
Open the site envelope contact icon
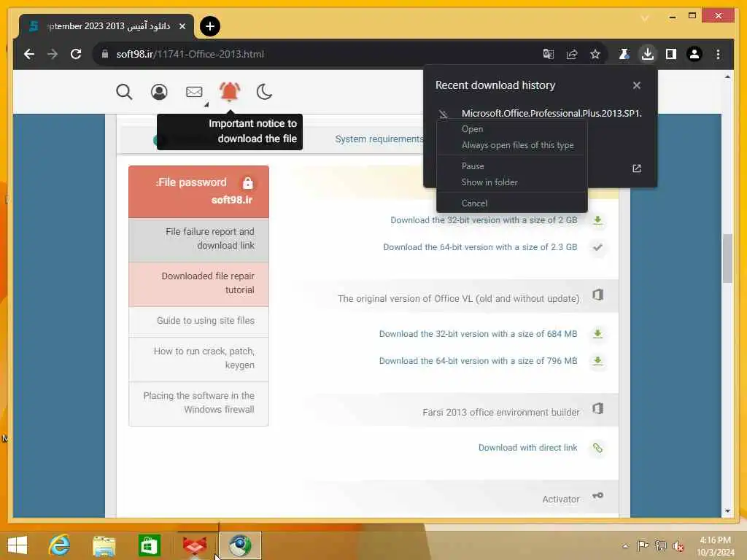click(x=194, y=91)
